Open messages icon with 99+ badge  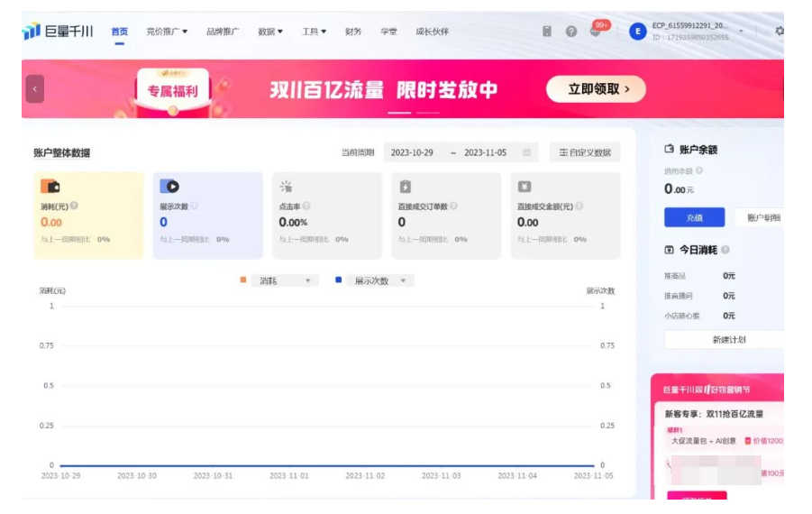(596, 32)
